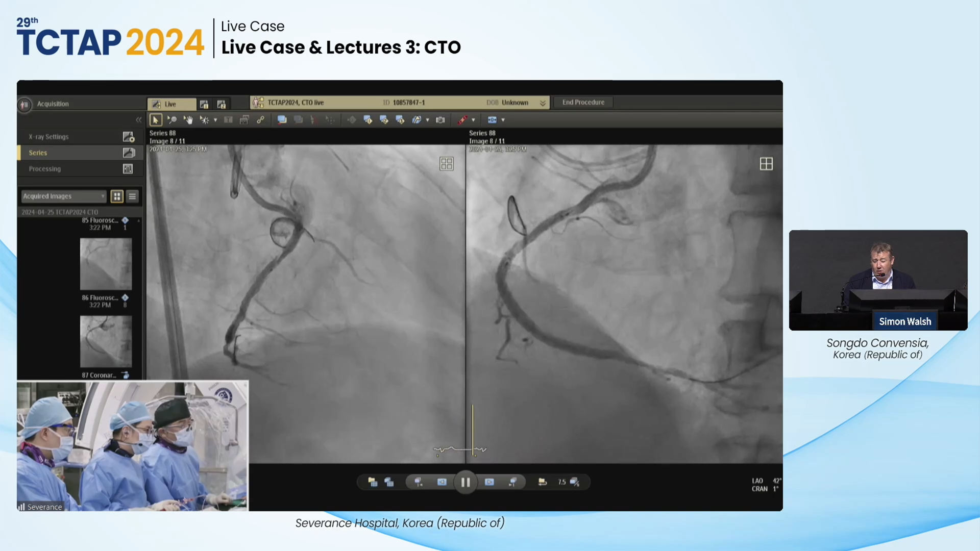Viewport: 980px width, 551px height.
Task: Open the Acquired images dropdown
Action: coord(64,196)
